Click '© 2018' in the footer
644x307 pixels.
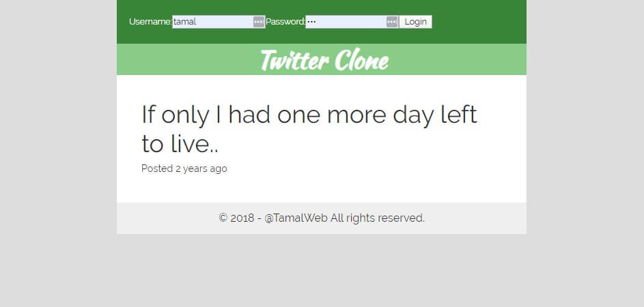point(236,218)
